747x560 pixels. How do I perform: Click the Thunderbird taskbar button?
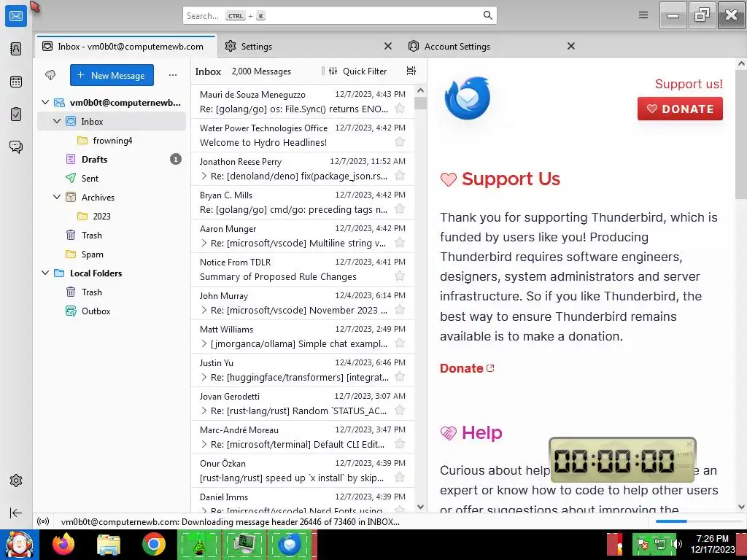click(x=289, y=544)
